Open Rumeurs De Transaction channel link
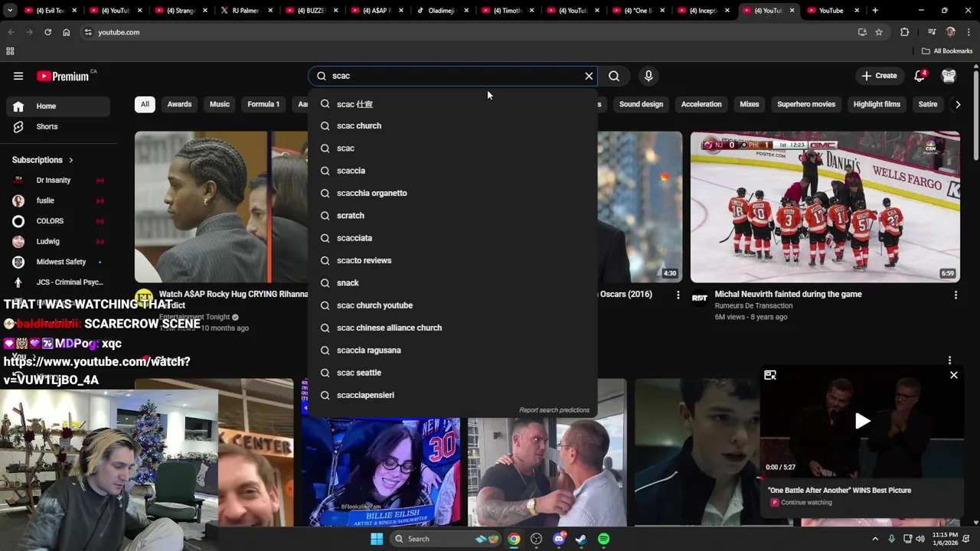 coord(753,305)
